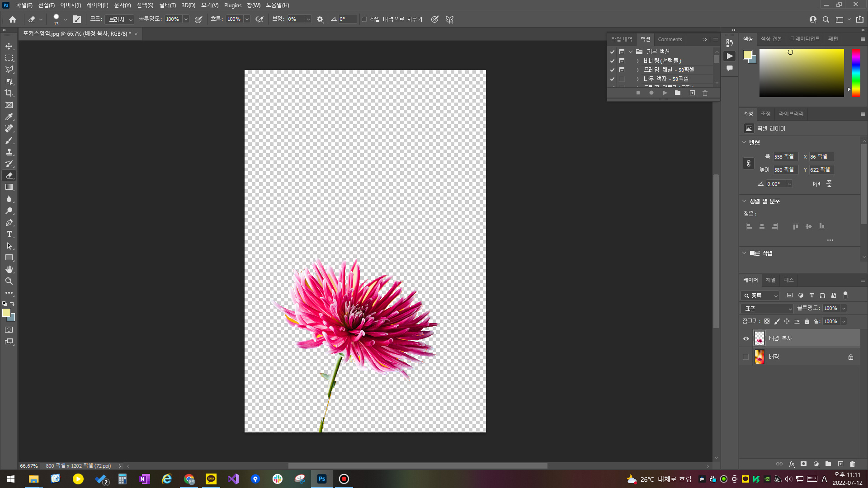
Task: Open the 이미지(I) menu
Action: click(x=71, y=5)
